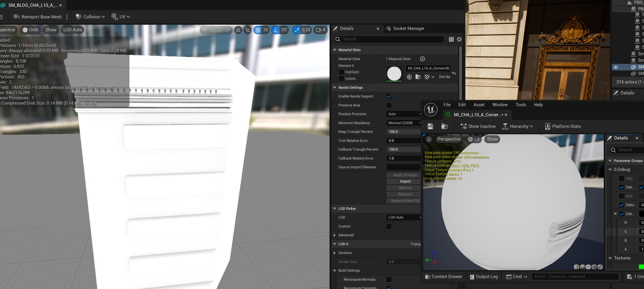Viewport: 644px width, 289px height.
Task: Check the Preserve Area checkbox
Action: tap(389, 105)
